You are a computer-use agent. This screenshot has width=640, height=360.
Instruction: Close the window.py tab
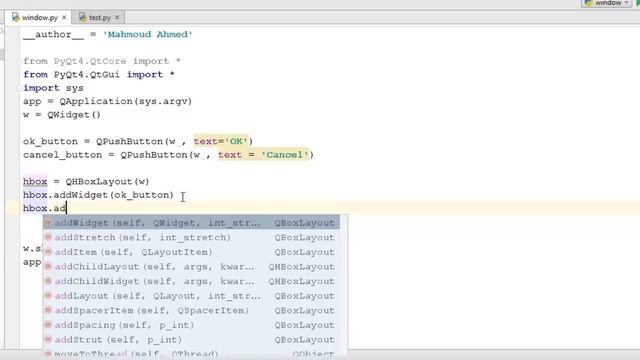click(64, 18)
